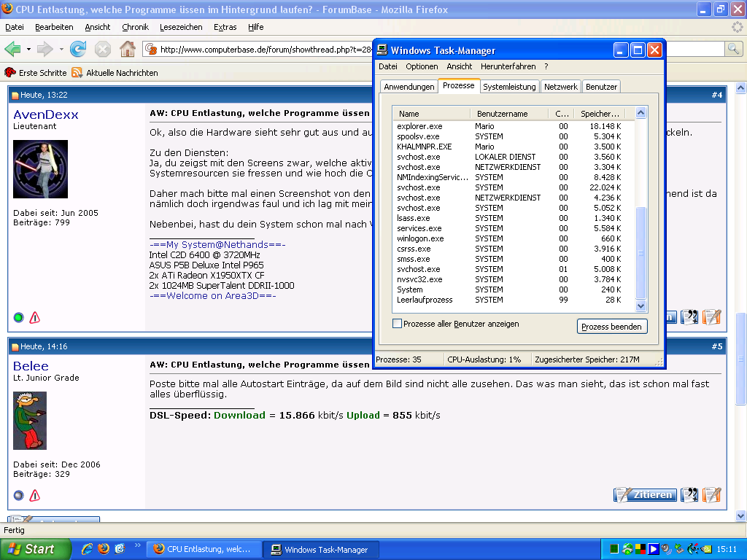Image resolution: width=747 pixels, height=560 pixels.
Task: Open Aktuelle Nachrichten feed bookmark
Action: pos(115,73)
